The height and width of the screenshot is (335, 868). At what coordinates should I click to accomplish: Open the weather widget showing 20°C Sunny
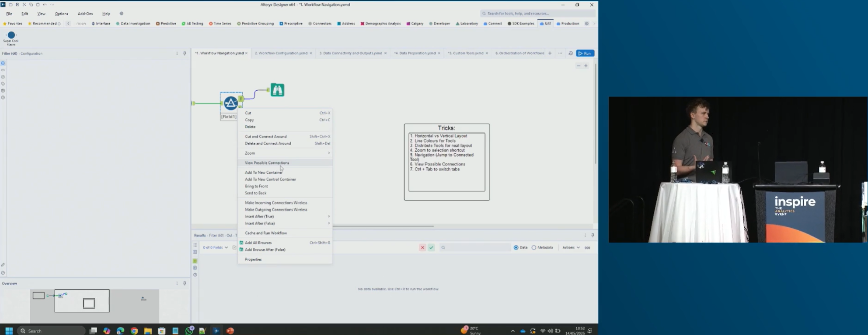[x=471, y=331]
